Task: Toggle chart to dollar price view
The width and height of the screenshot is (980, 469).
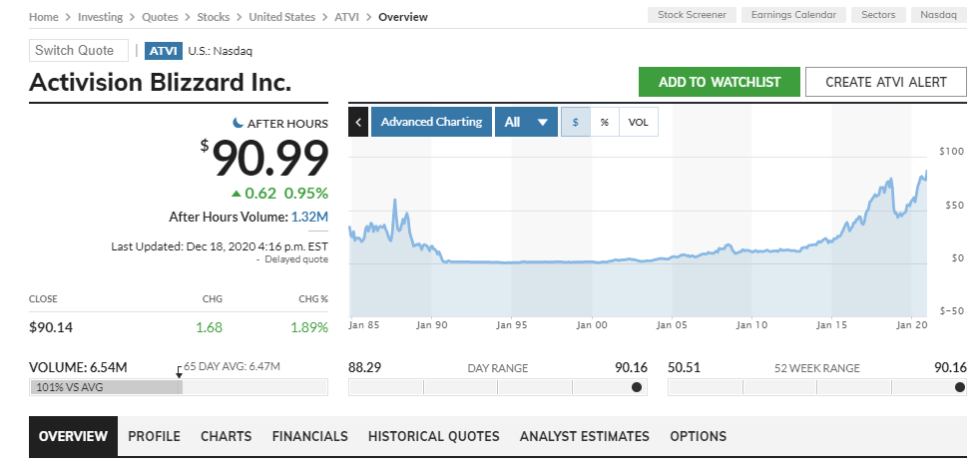Action: [575, 122]
